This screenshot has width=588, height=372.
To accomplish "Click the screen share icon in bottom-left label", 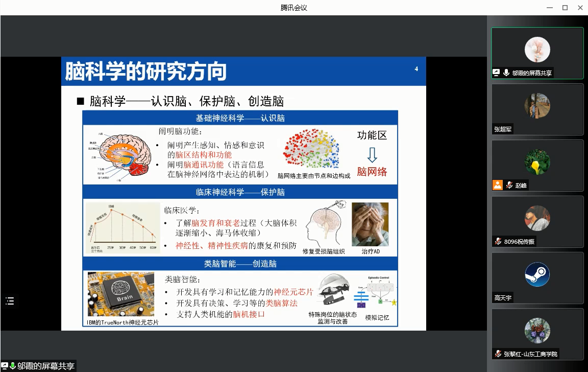I will [x=5, y=366].
